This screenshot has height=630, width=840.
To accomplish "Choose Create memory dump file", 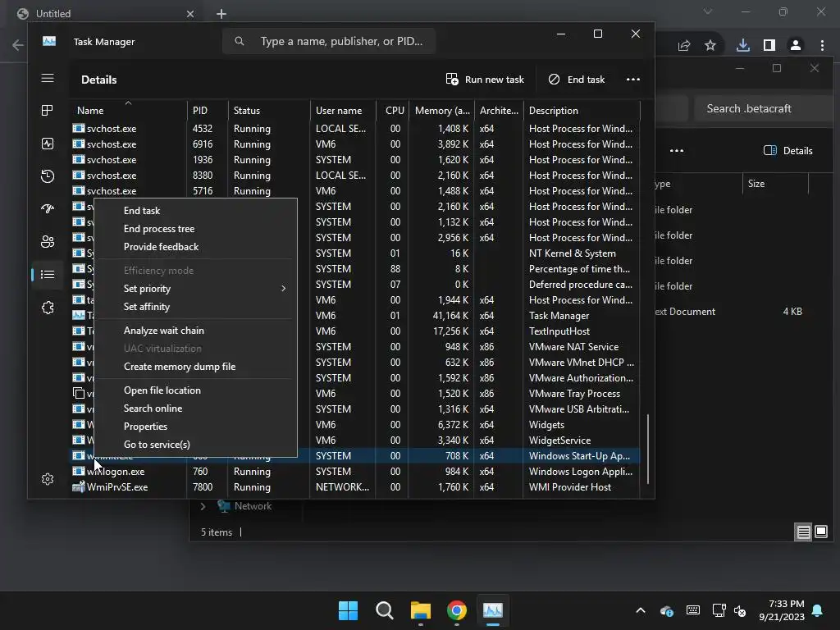I will pyautogui.click(x=195, y=367).
